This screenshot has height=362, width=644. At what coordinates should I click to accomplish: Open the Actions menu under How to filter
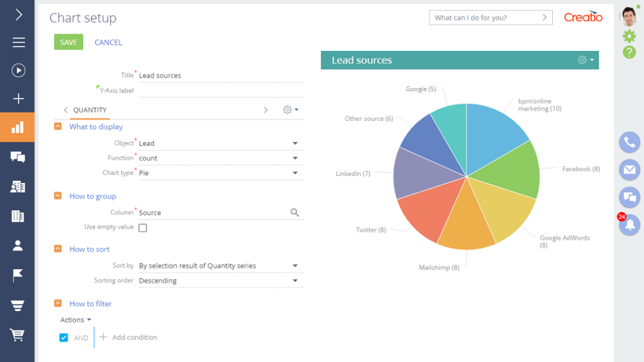[x=74, y=319]
